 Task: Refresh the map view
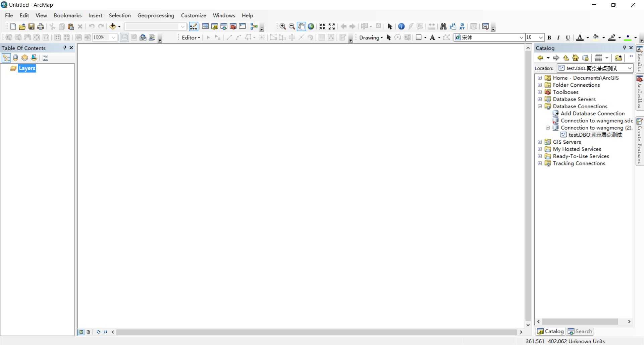click(x=98, y=332)
